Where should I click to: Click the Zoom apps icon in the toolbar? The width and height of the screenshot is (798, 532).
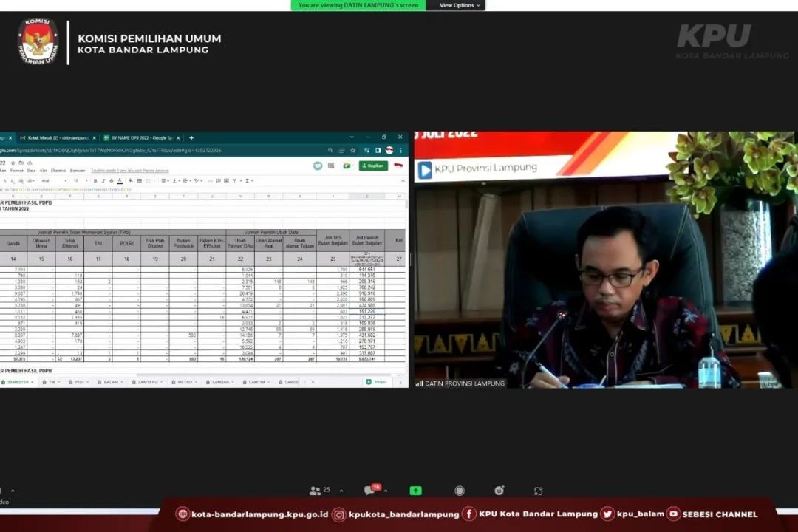click(538, 491)
